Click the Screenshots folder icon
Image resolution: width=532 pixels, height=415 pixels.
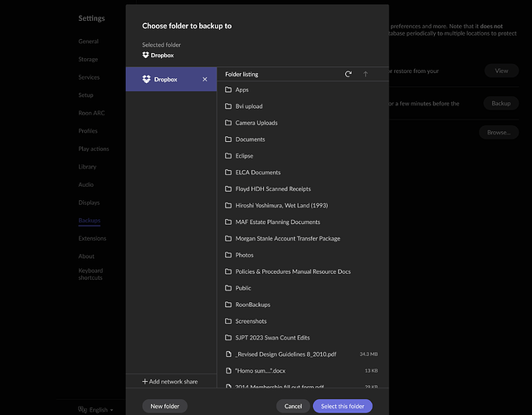pyautogui.click(x=228, y=321)
